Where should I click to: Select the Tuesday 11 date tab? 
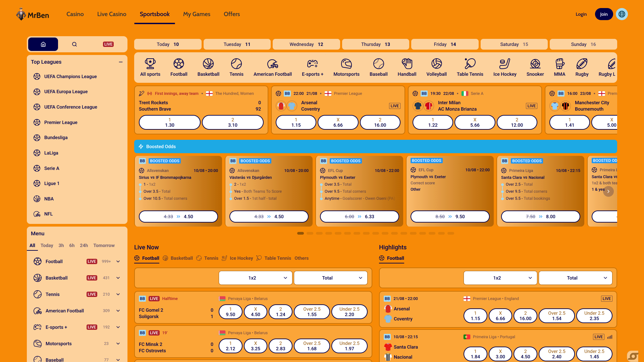click(x=237, y=44)
